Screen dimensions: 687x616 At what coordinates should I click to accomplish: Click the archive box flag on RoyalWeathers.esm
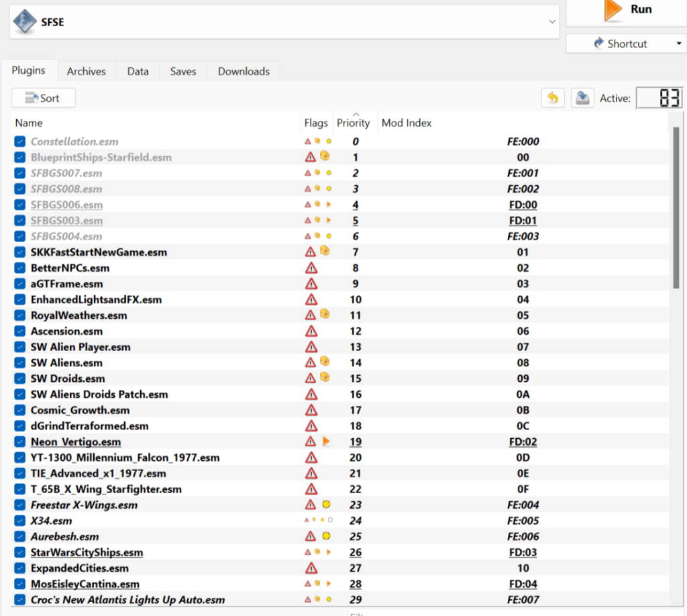click(x=325, y=315)
